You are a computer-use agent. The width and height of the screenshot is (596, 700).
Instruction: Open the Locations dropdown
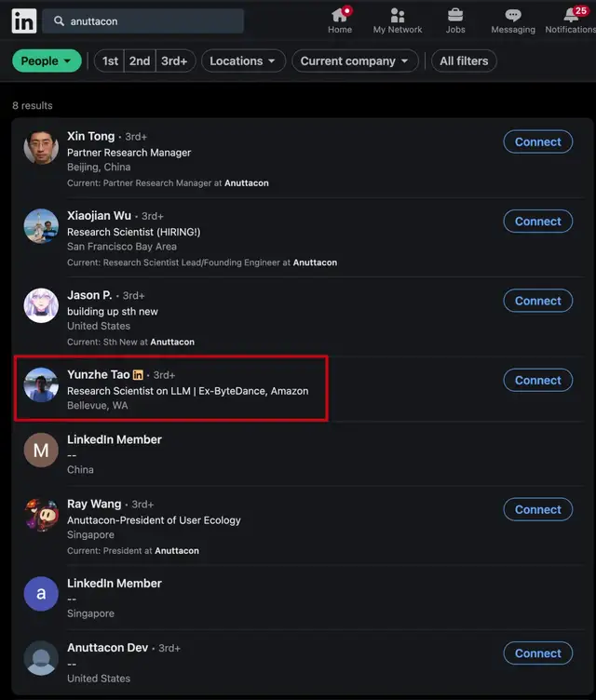[242, 61]
